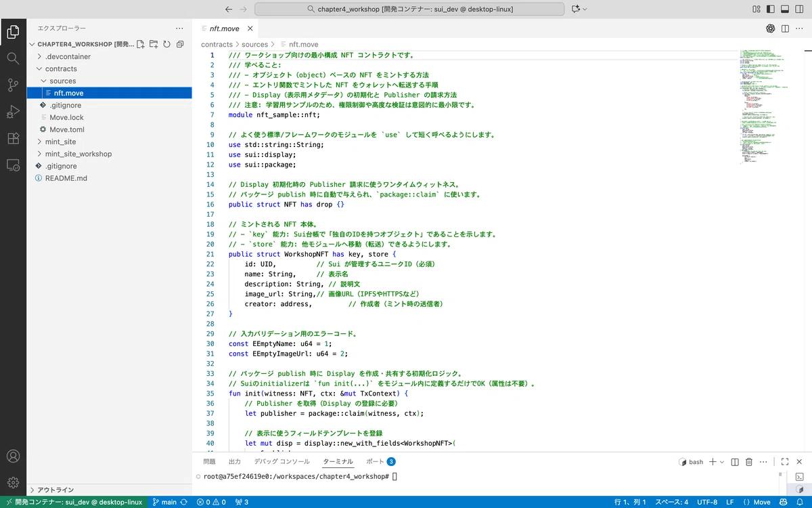Toggle the bottom panel visibility
Image resolution: width=812 pixels, height=508 pixels.
[784, 9]
